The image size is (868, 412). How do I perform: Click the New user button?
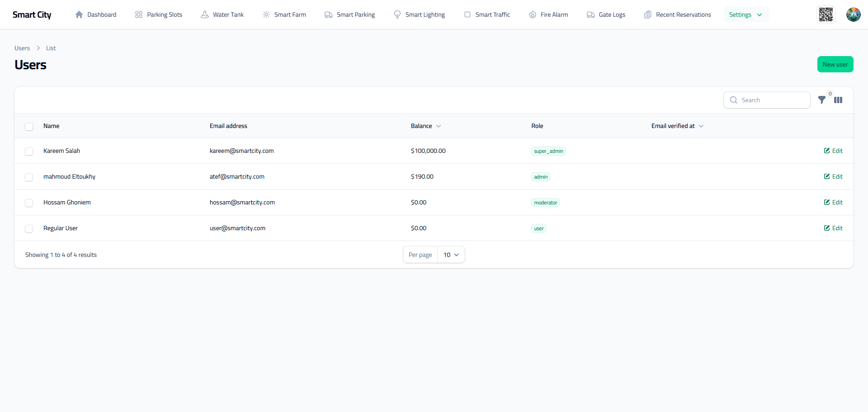pos(835,64)
